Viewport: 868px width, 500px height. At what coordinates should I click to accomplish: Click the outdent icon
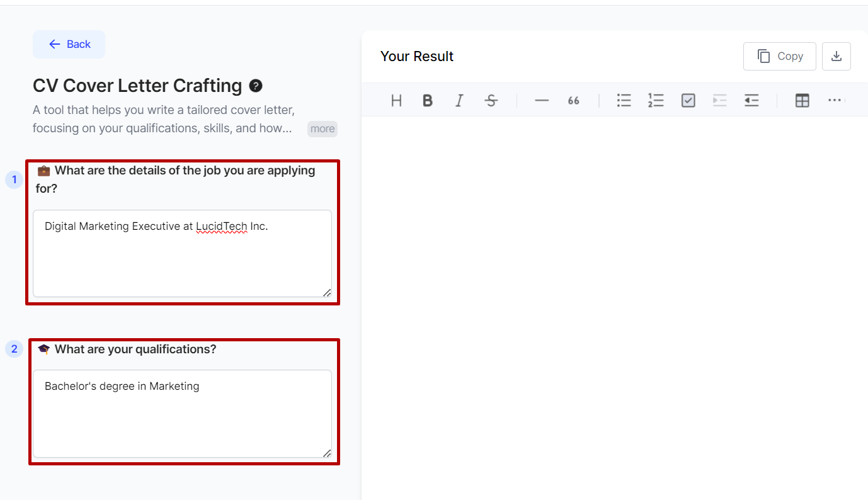(751, 101)
